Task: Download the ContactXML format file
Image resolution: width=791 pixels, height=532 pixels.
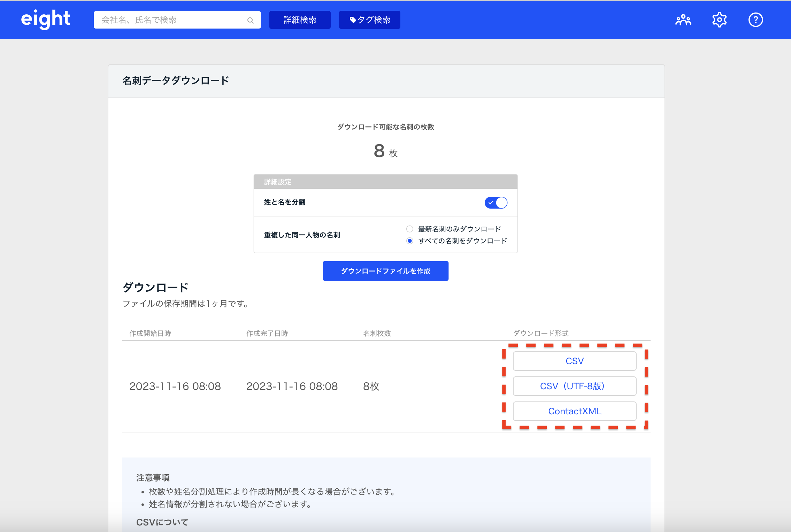Action: (x=574, y=411)
